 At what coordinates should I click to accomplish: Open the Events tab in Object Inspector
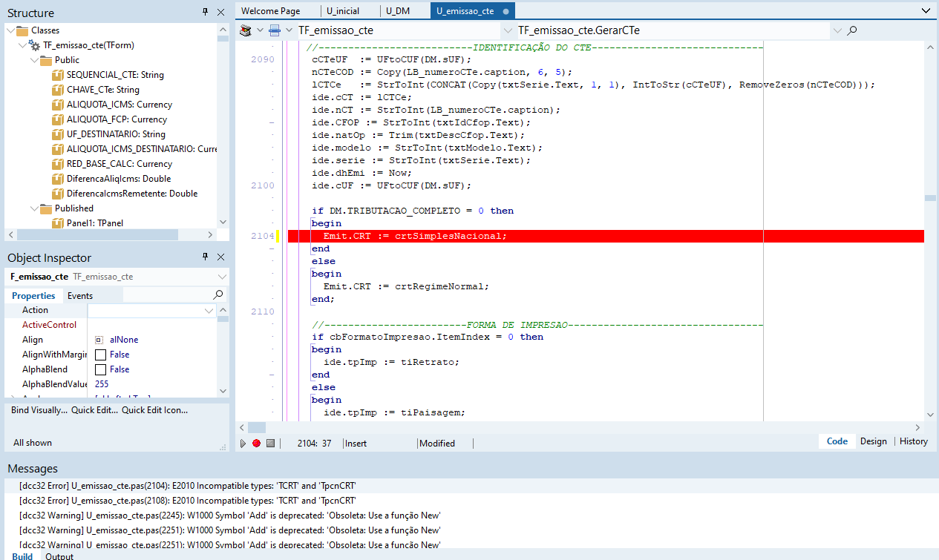coord(80,296)
